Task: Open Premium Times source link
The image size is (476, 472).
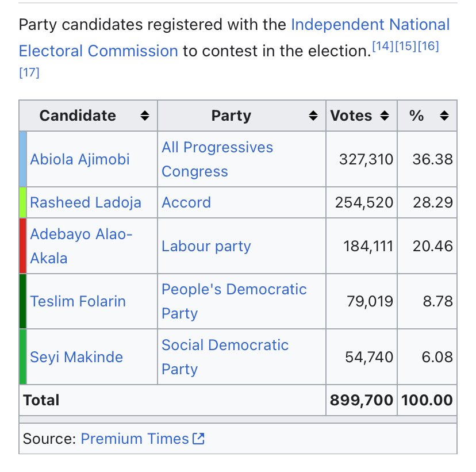Action: click(135, 439)
